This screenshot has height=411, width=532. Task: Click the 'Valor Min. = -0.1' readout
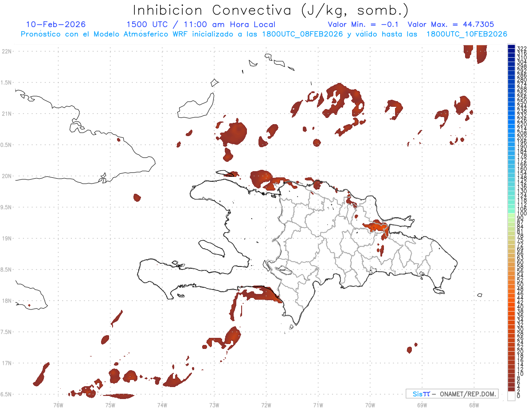click(364, 24)
